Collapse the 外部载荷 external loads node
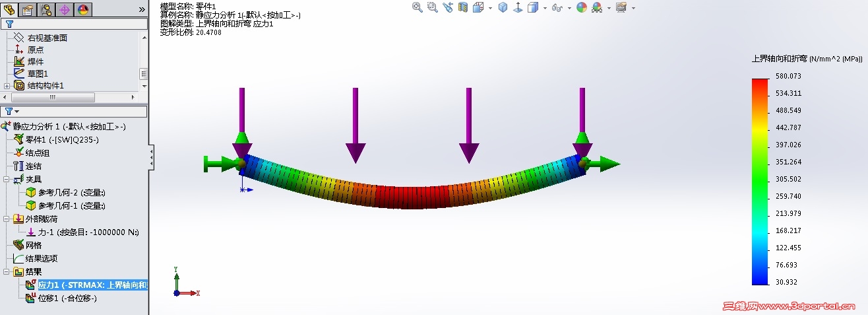 [x=7, y=219]
